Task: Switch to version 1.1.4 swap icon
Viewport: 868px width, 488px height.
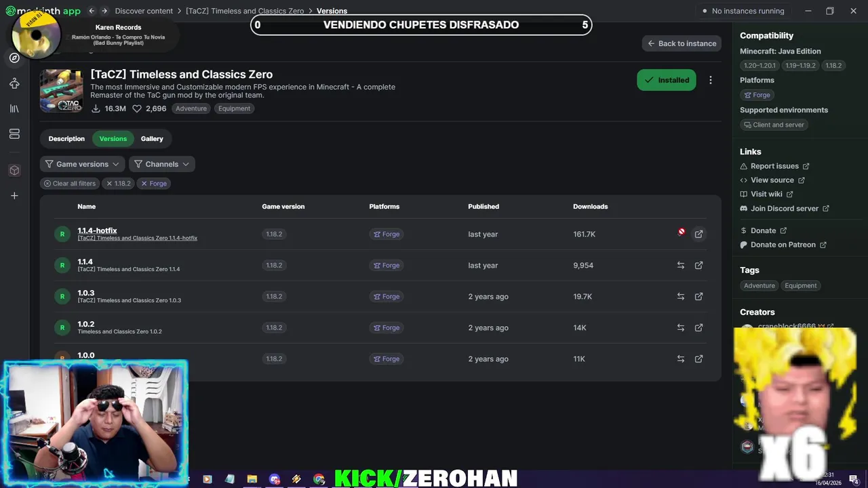Action: [x=680, y=265]
